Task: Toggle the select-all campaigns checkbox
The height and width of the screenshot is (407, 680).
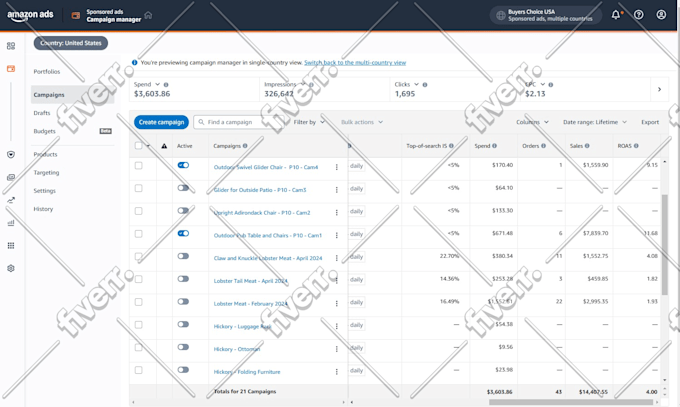Action: [138, 146]
